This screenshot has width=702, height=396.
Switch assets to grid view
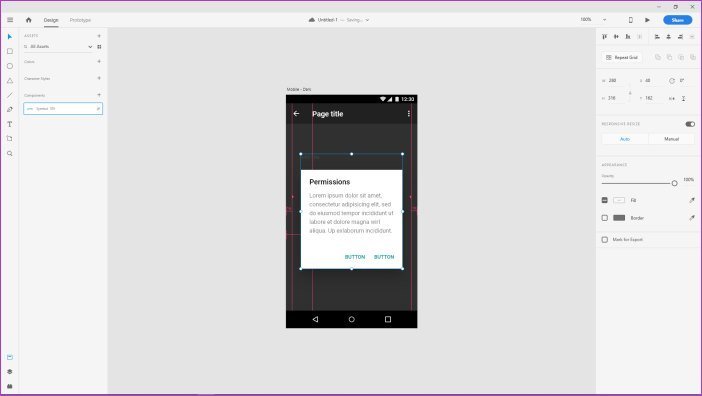[x=99, y=47]
